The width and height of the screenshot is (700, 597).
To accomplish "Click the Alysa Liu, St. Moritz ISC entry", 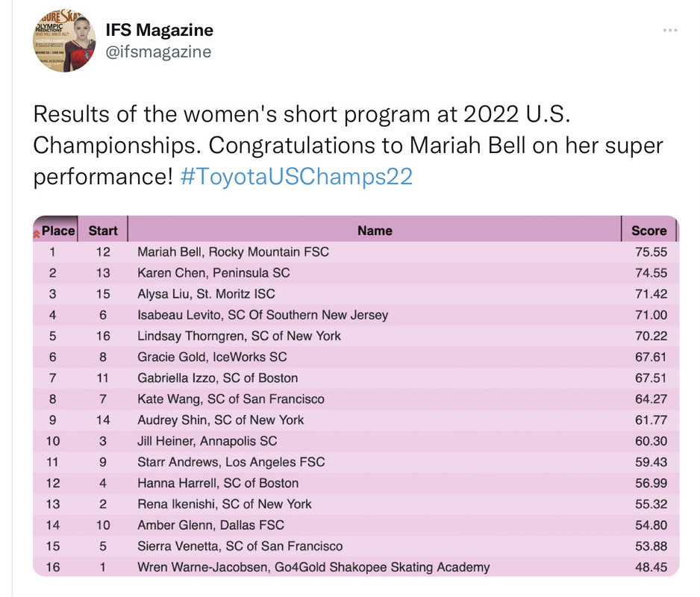I will (x=206, y=294).
